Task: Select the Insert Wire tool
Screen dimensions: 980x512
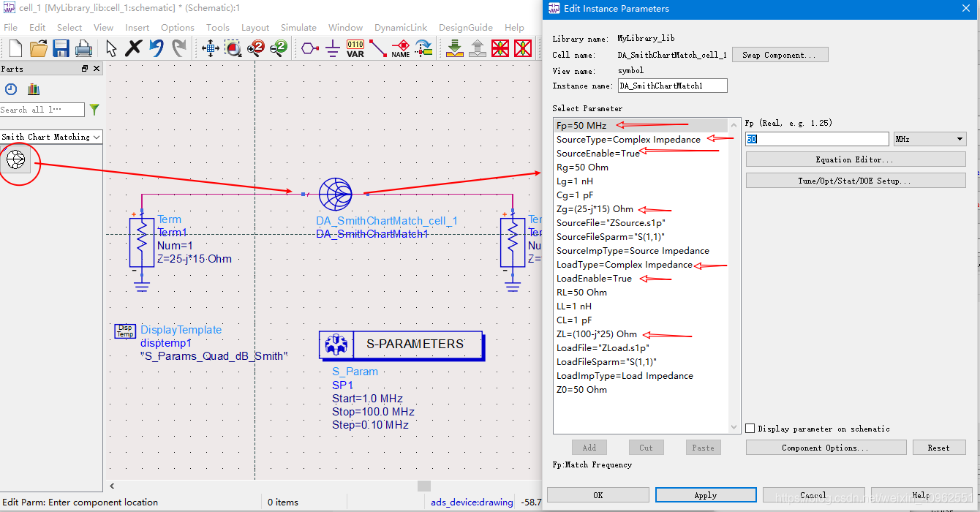Action: tap(378, 48)
